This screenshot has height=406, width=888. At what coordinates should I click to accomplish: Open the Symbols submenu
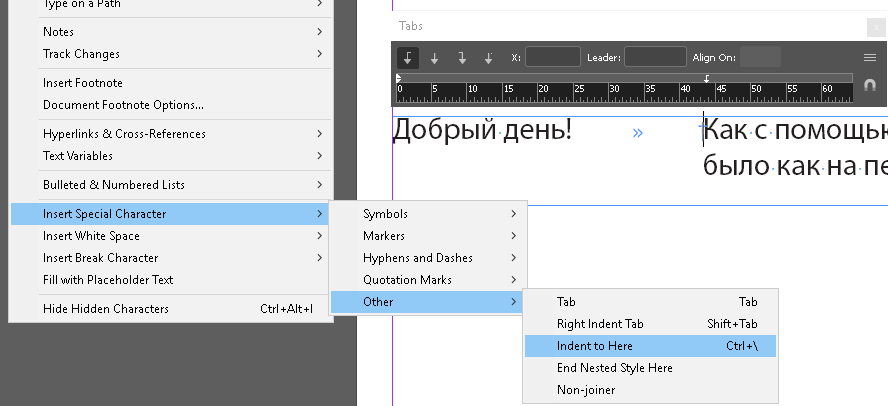[429, 214]
